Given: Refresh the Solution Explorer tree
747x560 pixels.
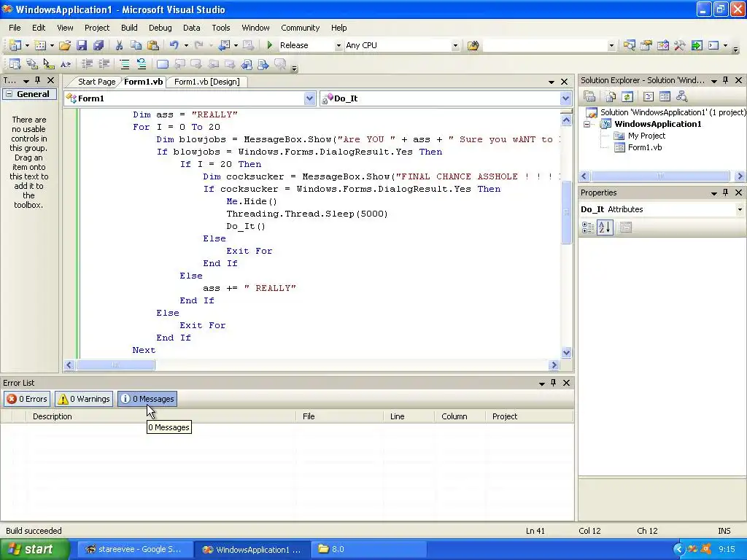Looking at the screenshot, I should pos(627,96).
